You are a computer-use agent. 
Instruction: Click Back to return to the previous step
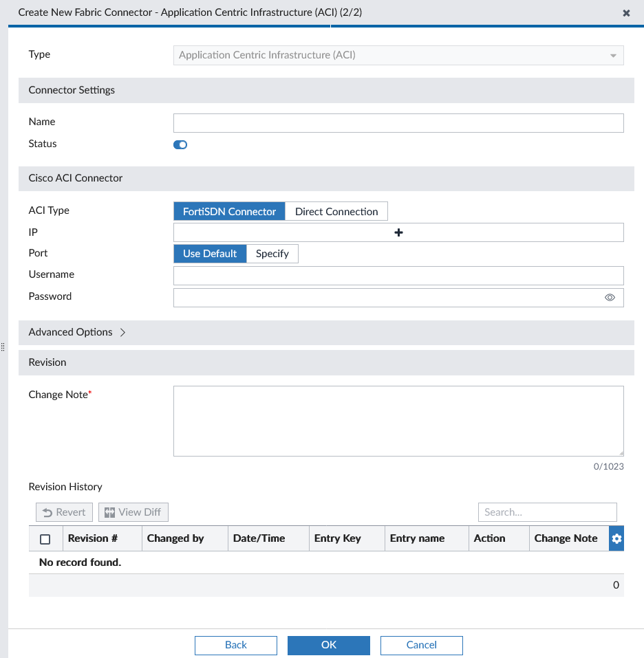235,645
